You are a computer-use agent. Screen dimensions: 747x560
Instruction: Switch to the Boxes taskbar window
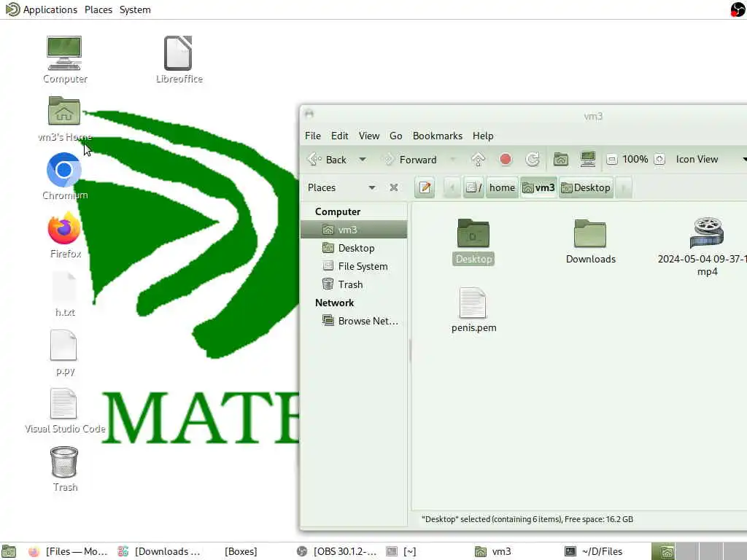coord(241,551)
